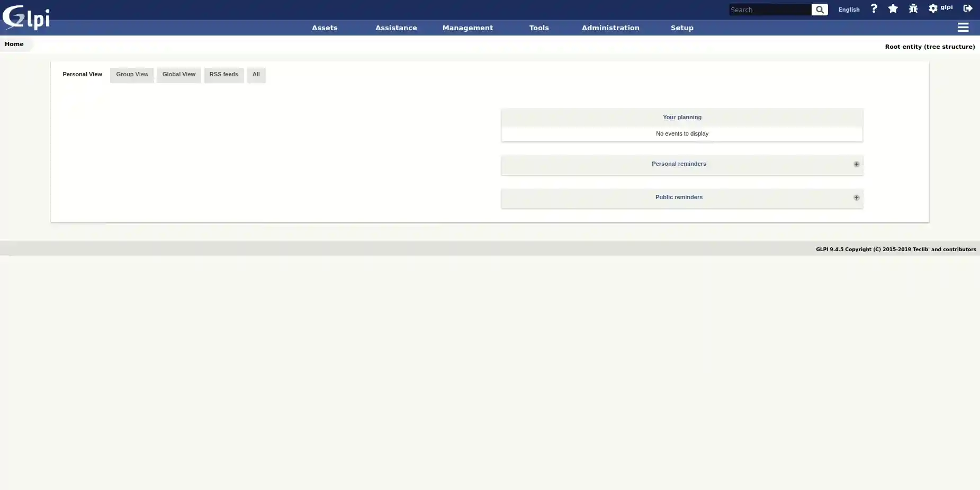The width and height of the screenshot is (980, 490).
Task: Open the Administration menu
Action: click(x=610, y=28)
